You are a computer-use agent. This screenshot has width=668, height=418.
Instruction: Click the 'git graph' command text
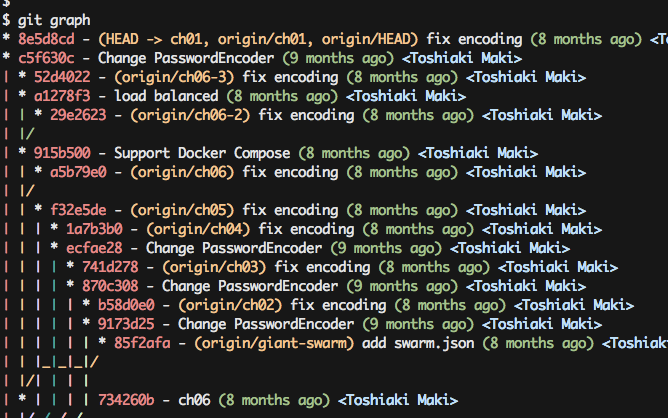pyautogui.click(x=54, y=20)
